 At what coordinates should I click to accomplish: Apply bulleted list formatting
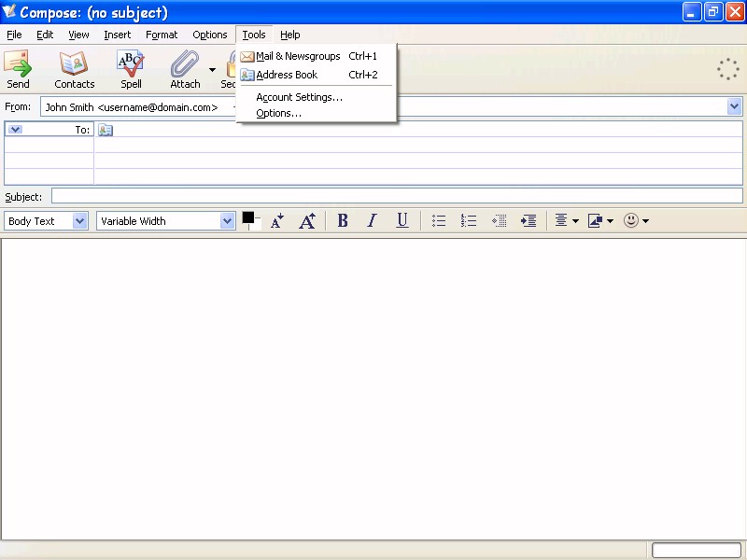439,220
